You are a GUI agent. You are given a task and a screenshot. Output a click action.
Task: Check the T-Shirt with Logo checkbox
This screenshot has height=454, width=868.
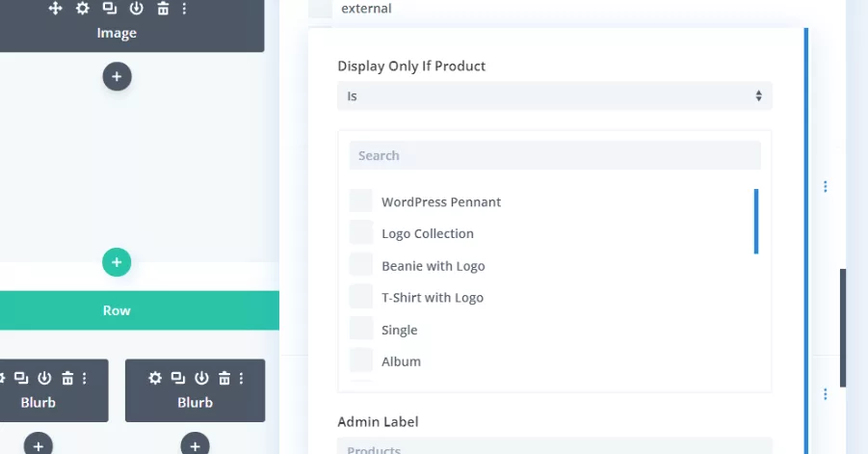tap(361, 297)
